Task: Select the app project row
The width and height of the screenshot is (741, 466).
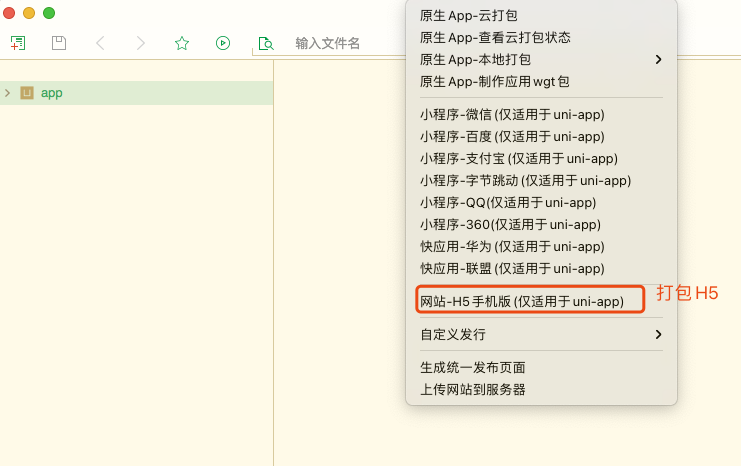Action: [136, 93]
